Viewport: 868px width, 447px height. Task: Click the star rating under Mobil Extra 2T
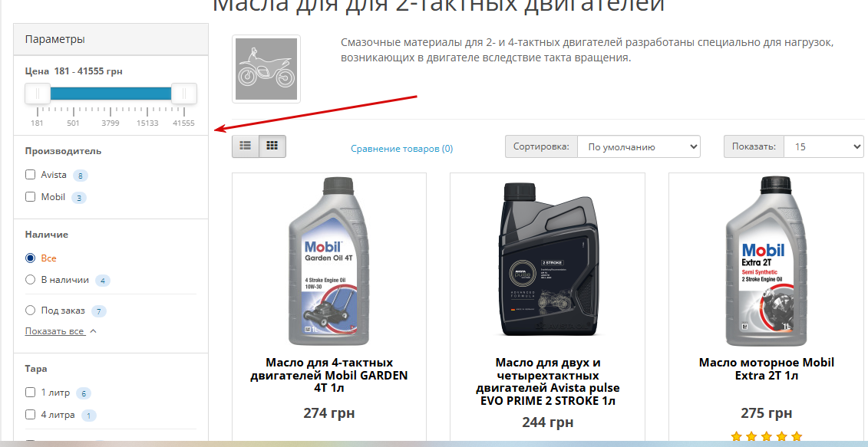coord(766,437)
